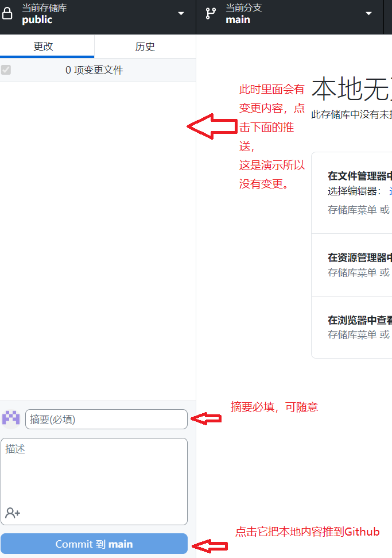Click the blue link after 选择编辑器
Image resolution: width=392 pixels, height=558 pixels.
pyautogui.click(x=390, y=191)
